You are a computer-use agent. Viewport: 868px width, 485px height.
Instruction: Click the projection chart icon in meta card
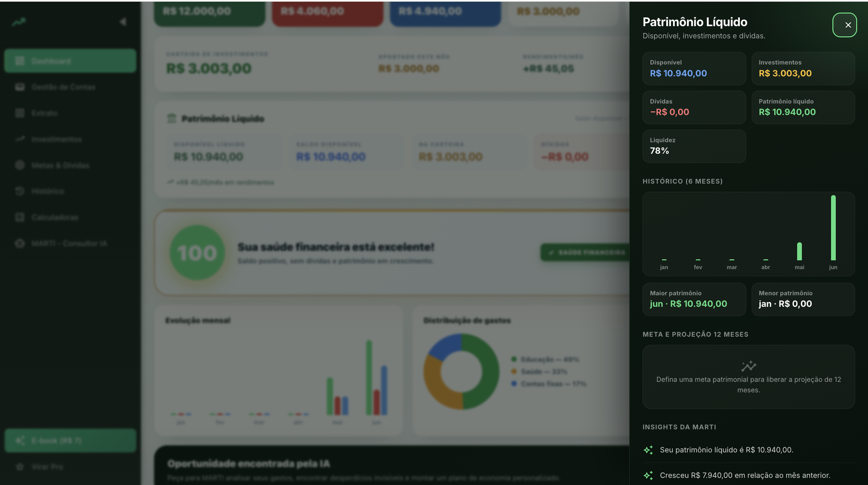[749, 366]
